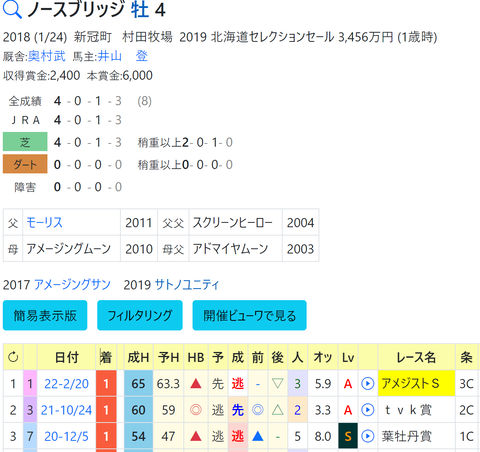This screenshot has width=480, height=452.
Task: Click race name 葉牡丹賞
Action: [x=407, y=436]
